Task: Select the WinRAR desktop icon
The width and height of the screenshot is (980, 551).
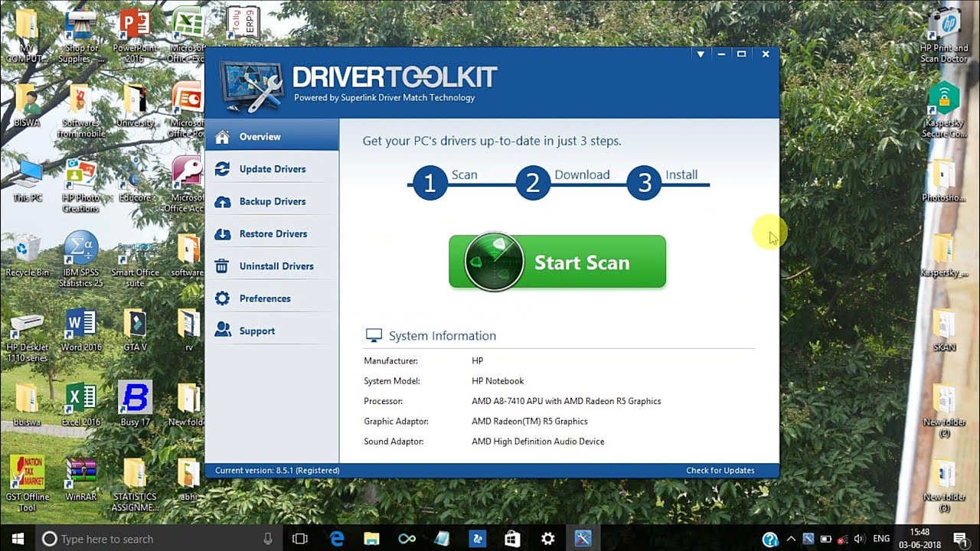Action: (x=81, y=479)
